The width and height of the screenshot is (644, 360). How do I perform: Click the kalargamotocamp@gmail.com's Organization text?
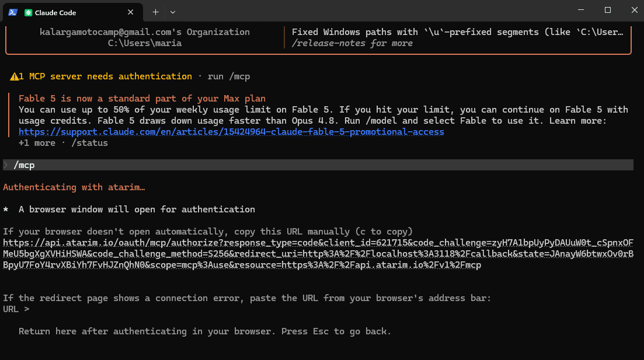[x=145, y=32]
